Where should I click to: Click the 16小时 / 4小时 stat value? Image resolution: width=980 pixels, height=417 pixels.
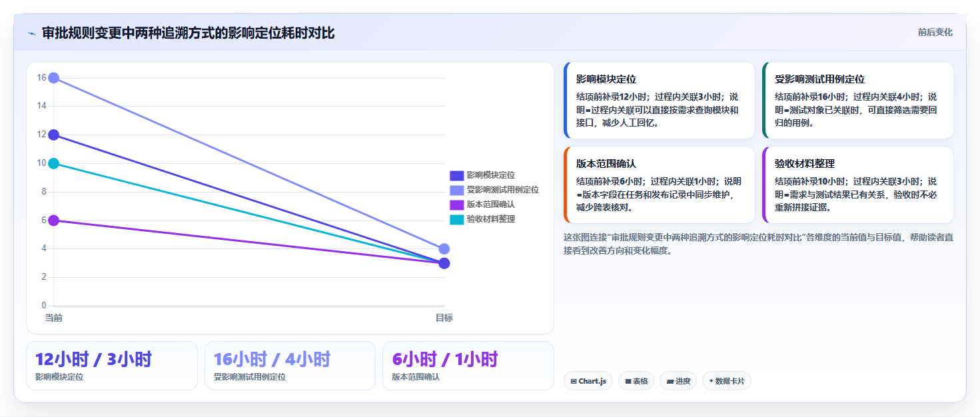272,360
